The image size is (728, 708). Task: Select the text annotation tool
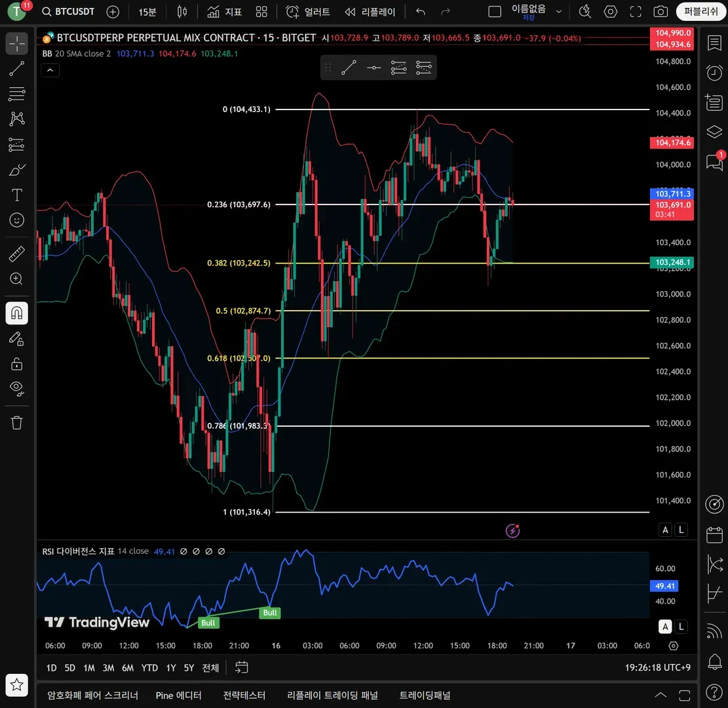click(16, 195)
